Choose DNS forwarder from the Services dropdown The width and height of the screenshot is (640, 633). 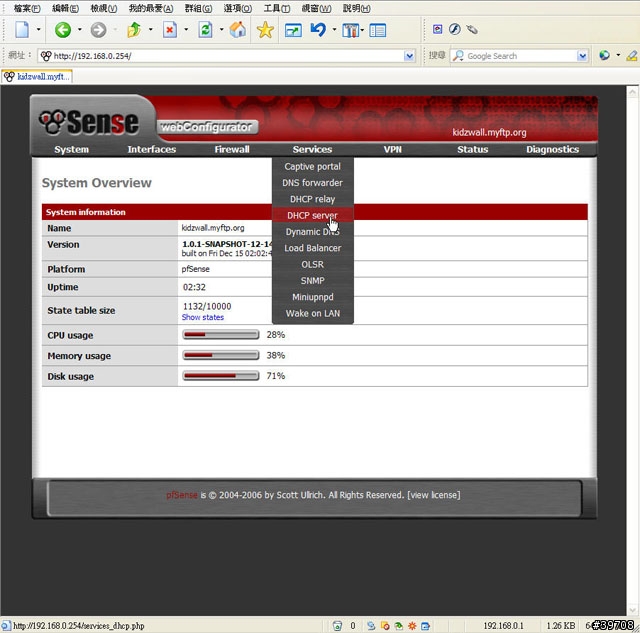click(312, 183)
